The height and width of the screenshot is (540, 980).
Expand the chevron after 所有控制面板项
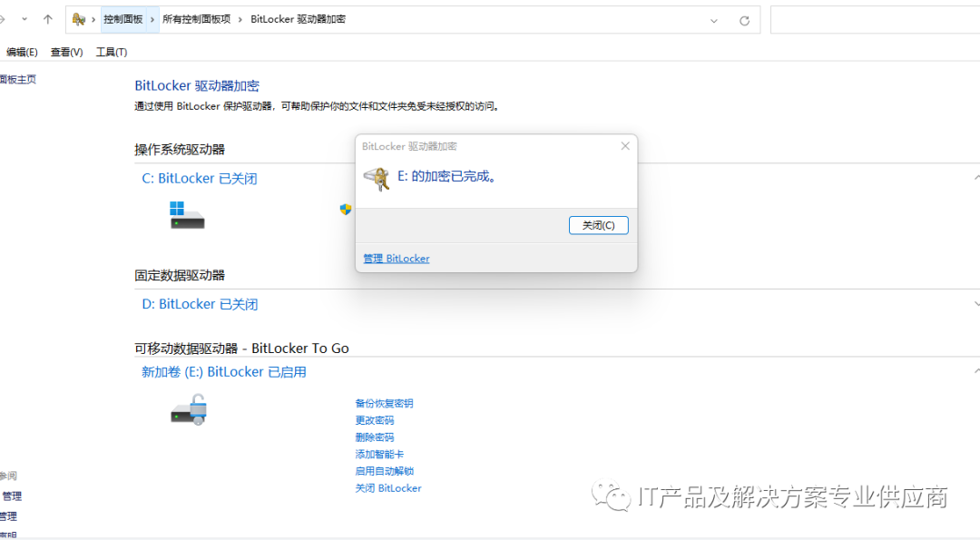point(240,19)
